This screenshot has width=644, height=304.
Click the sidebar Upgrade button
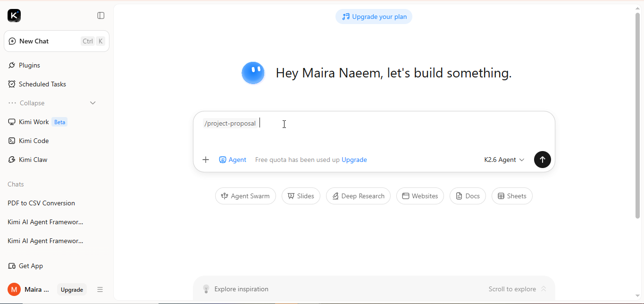[x=72, y=290]
